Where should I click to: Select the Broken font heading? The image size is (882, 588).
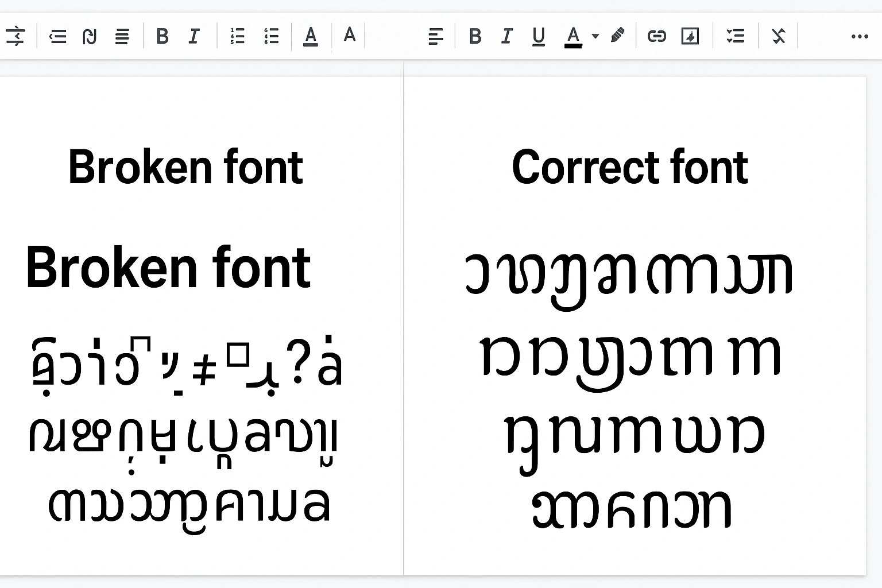coord(185,168)
